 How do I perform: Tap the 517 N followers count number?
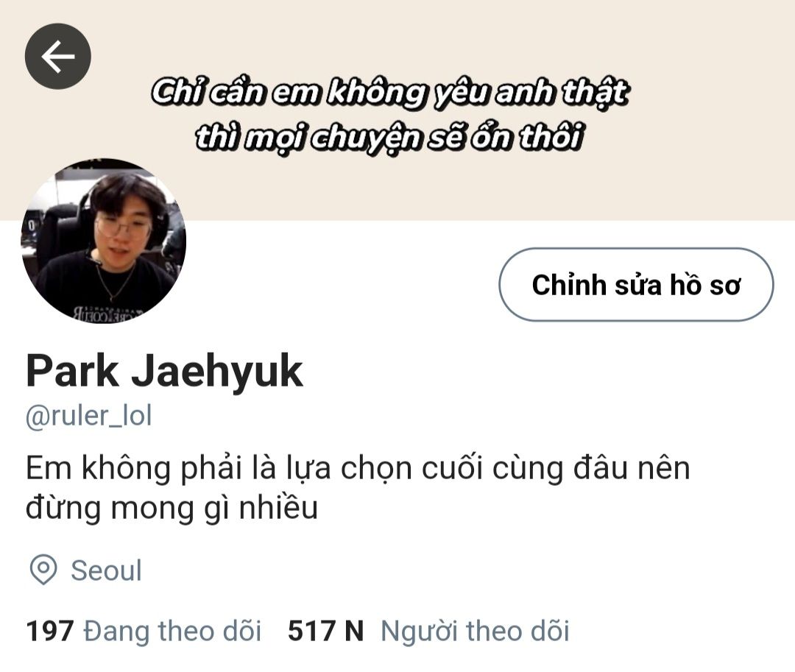tap(325, 631)
